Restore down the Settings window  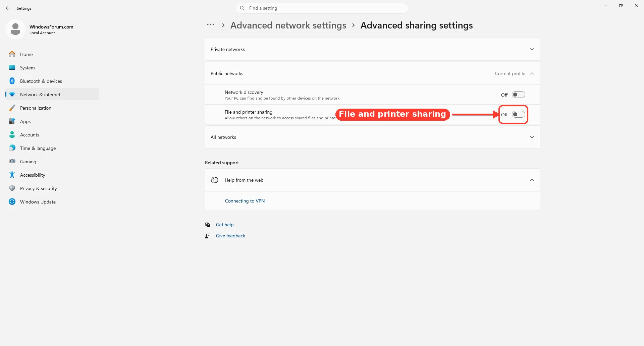(621, 5)
